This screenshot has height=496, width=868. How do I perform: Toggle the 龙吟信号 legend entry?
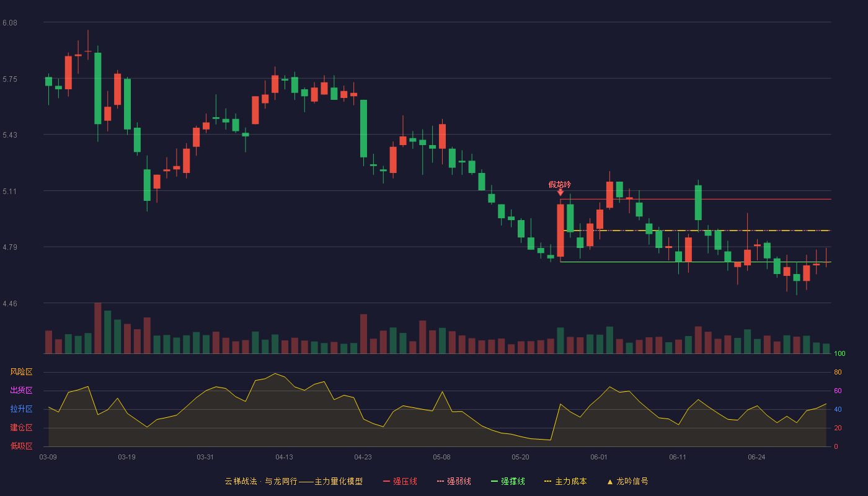pos(627,481)
